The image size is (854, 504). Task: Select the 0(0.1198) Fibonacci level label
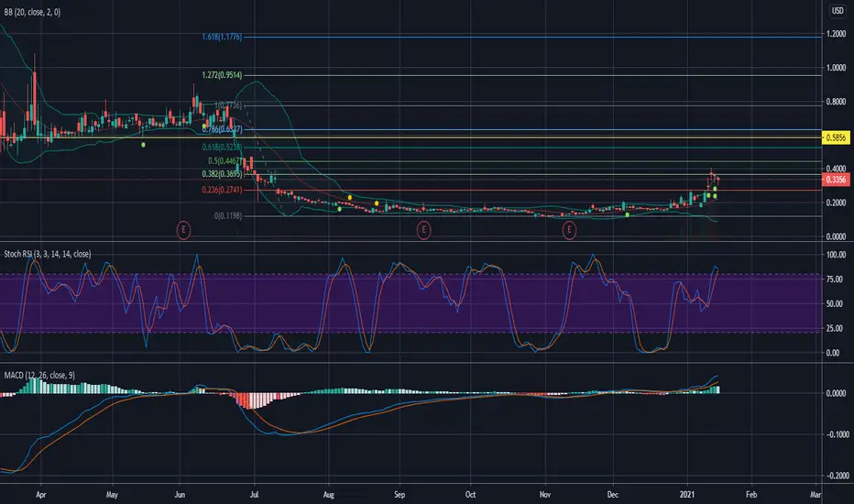227,215
